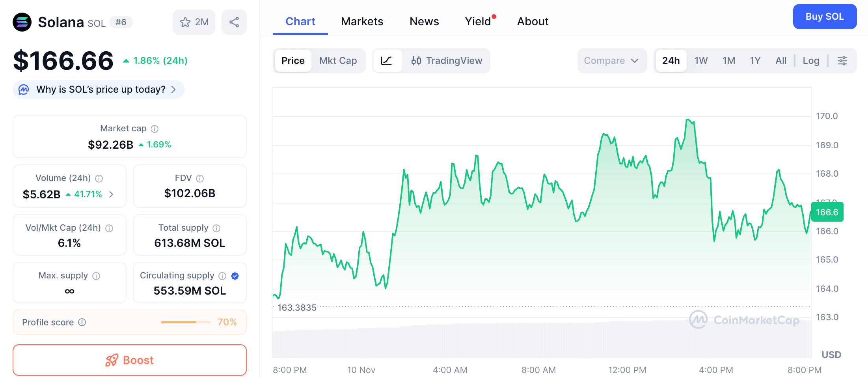Click Profile score info icon

[x=82, y=322]
